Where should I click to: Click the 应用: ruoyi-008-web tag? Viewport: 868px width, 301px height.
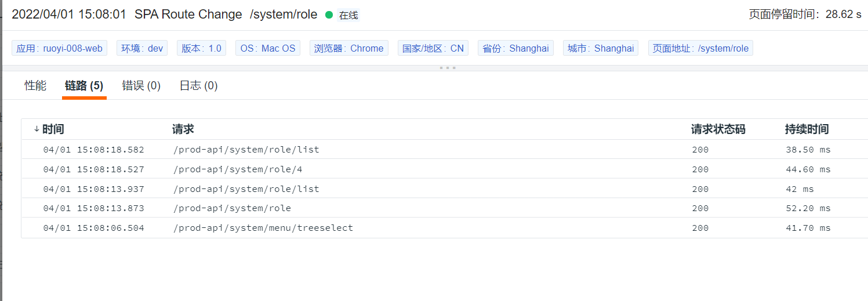coord(60,48)
